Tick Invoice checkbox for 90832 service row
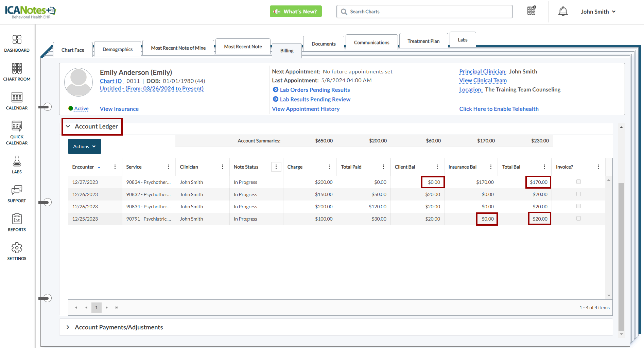 pyautogui.click(x=578, y=194)
